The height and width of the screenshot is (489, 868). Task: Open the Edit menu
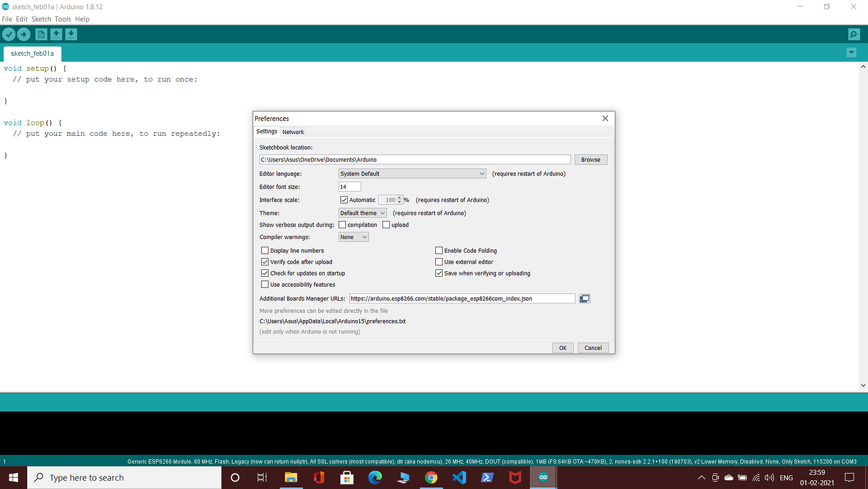coord(22,19)
